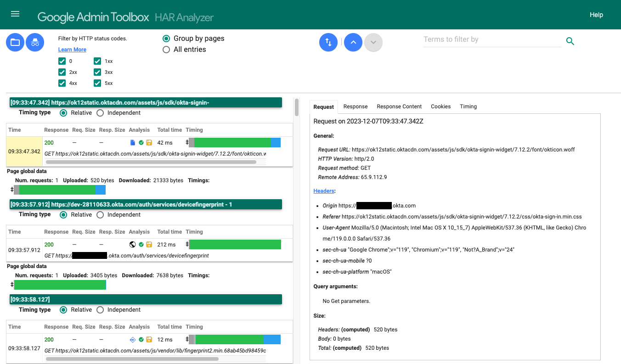Select Relative timing for okta-signin page

click(63, 113)
